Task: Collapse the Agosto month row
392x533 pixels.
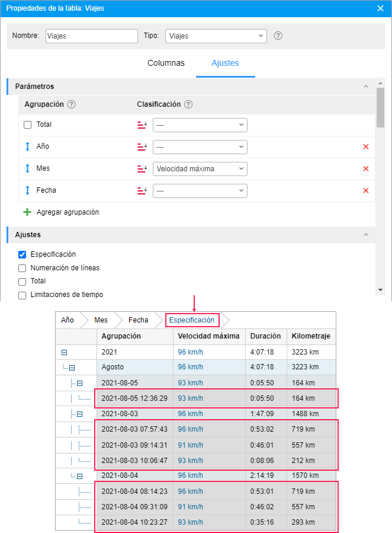Action: point(72,368)
